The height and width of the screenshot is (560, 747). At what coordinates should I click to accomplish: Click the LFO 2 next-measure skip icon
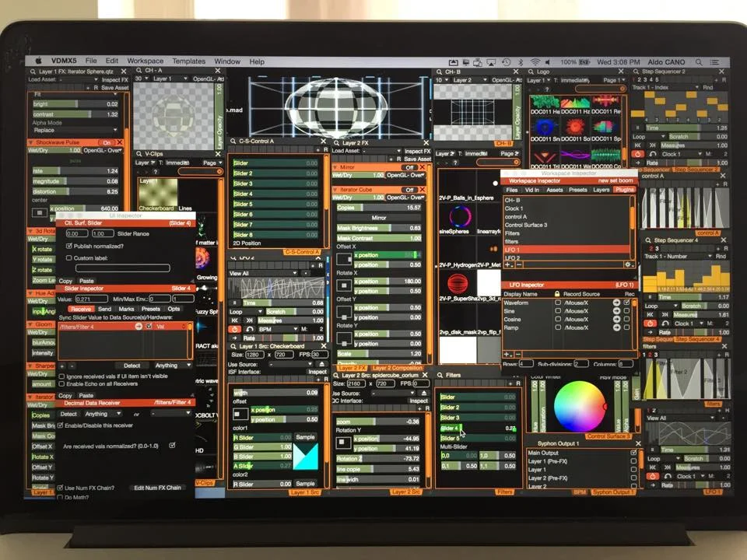pyautogui.click(x=249, y=320)
